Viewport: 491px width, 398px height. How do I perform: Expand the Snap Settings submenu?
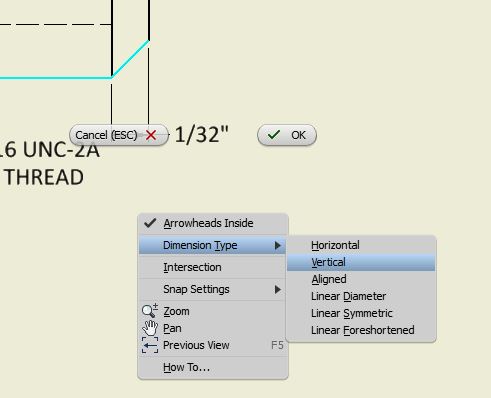pos(213,289)
